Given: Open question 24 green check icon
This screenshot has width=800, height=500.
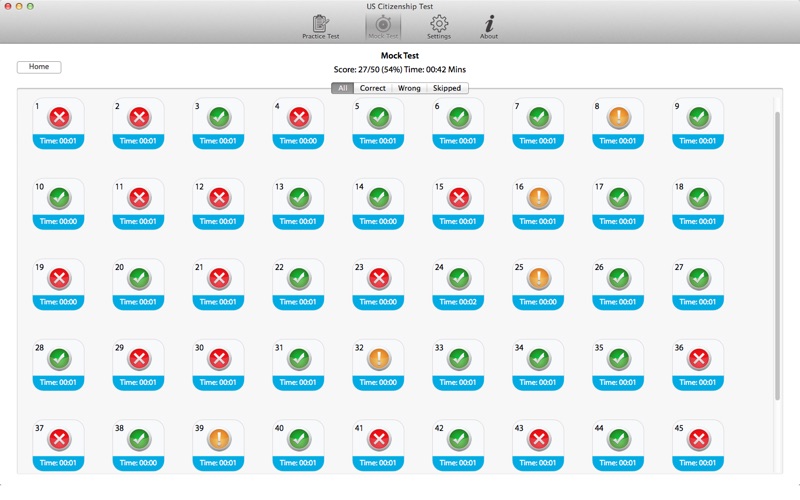Looking at the screenshot, I should [459, 279].
